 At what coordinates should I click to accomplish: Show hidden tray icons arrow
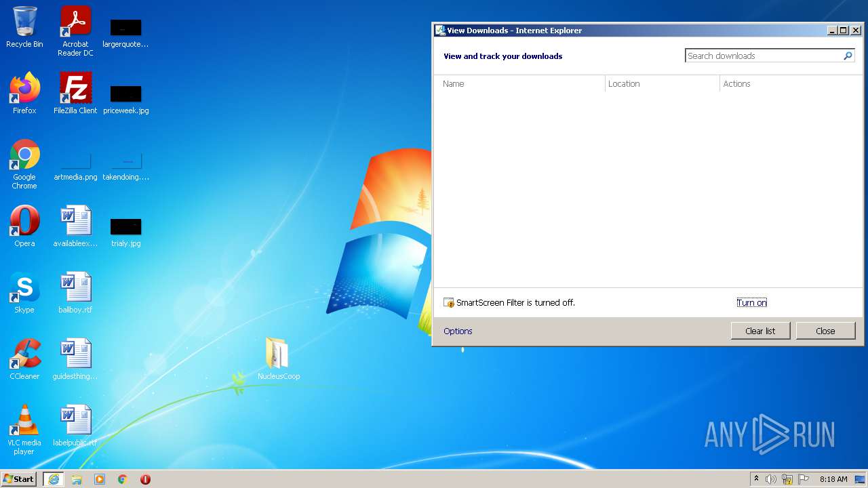[x=755, y=479]
